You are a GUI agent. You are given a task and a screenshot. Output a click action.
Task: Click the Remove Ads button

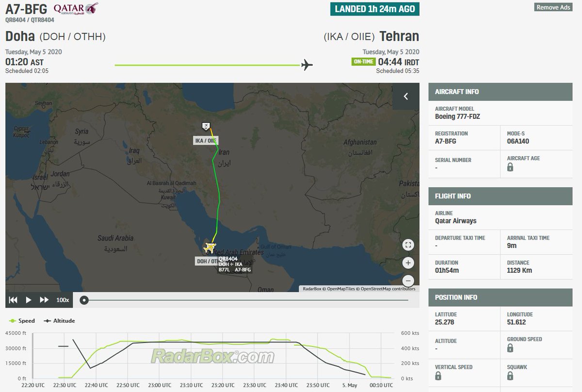pos(553,7)
